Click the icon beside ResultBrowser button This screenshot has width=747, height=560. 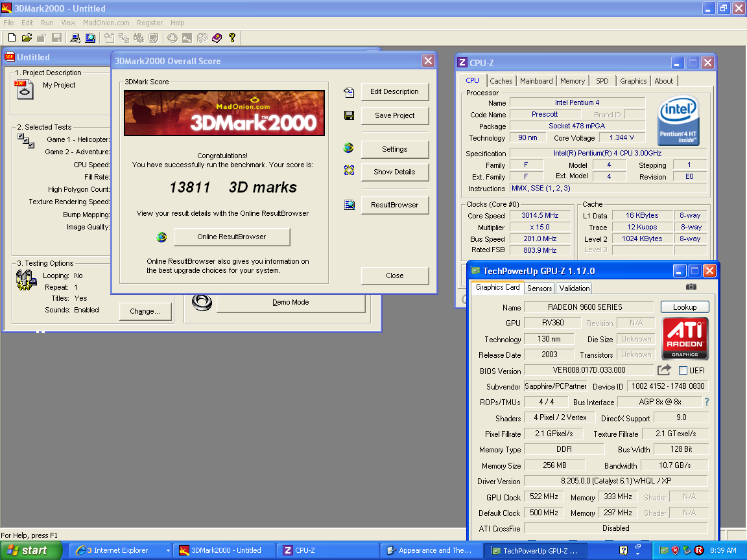pyautogui.click(x=350, y=205)
